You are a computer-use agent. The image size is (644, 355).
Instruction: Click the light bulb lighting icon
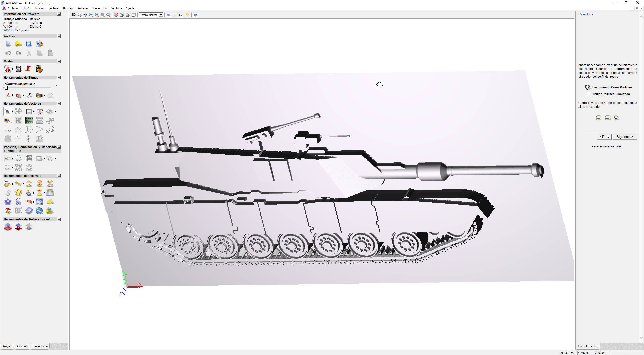coord(187,15)
